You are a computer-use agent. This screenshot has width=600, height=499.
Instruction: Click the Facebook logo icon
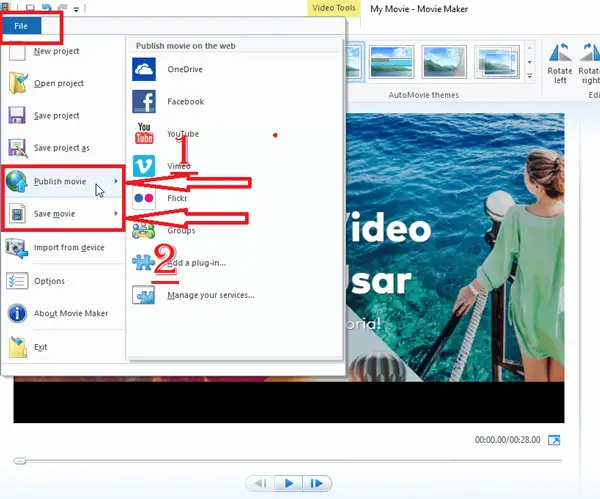pyautogui.click(x=144, y=101)
